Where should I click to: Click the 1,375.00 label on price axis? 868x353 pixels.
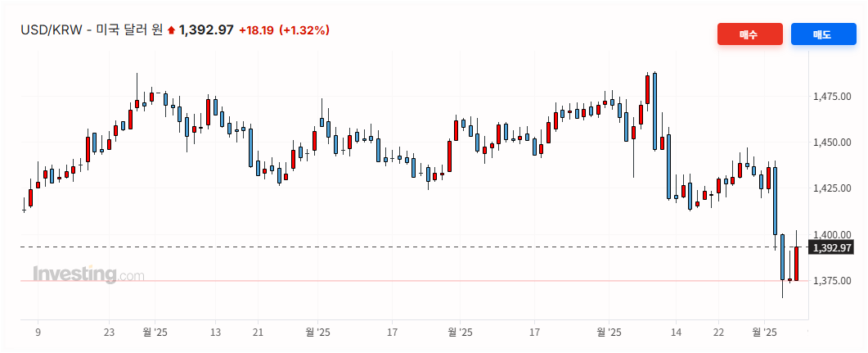click(830, 281)
